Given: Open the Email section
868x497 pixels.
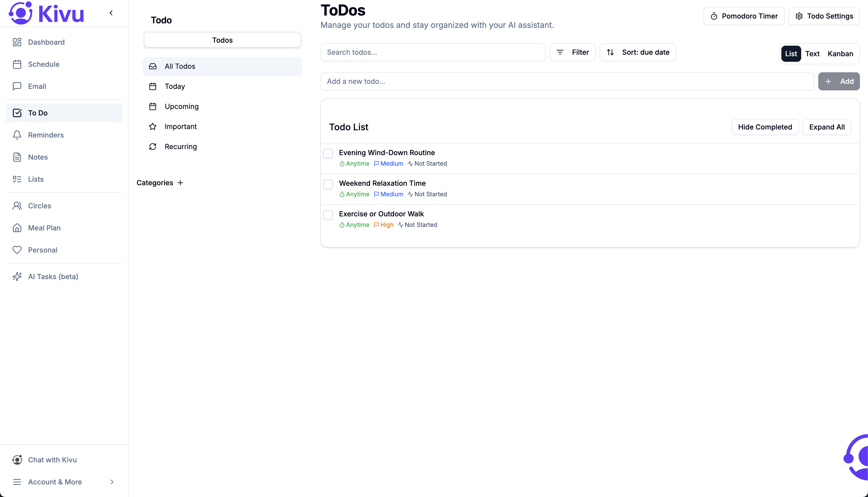Looking at the screenshot, I should click(37, 86).
